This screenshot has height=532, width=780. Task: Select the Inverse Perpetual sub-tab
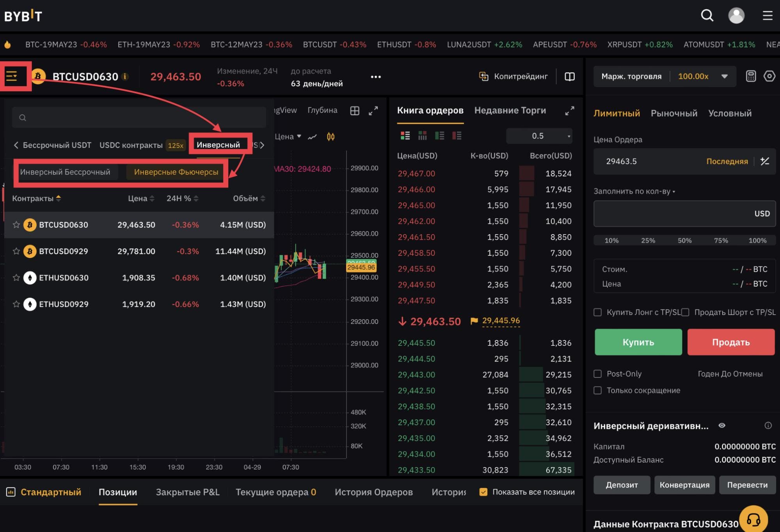point(65,172)
